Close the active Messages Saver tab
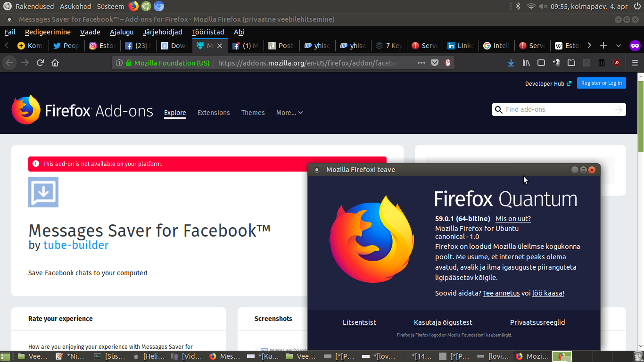This screenshot has width=644, height=362. [x=220, y=46]
